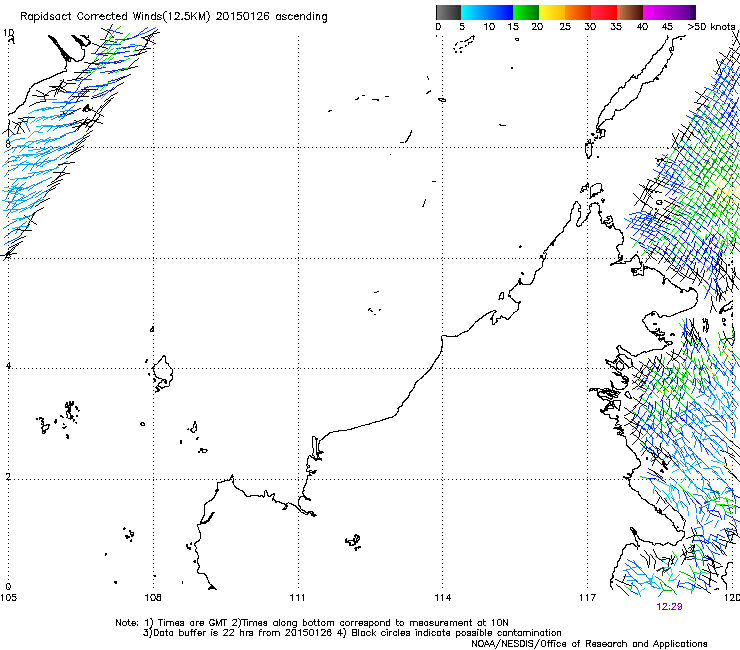Click the gray 0-5 knots legend segment

[448, 12]
